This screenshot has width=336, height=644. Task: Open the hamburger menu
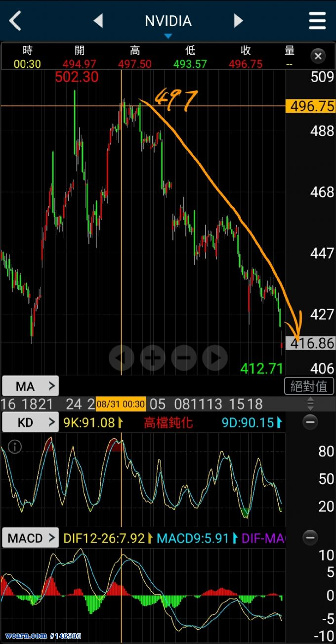point(317,21)
